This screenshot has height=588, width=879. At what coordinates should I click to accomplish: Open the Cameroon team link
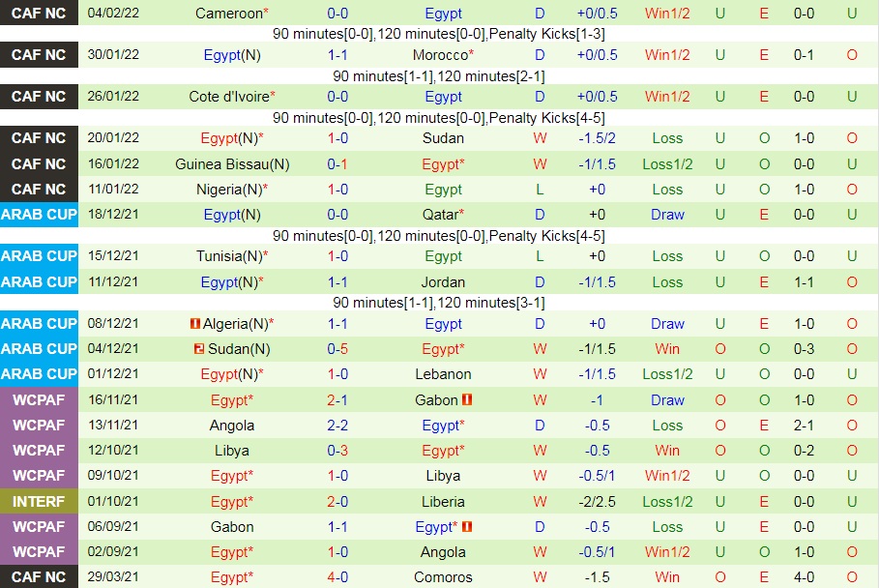click(x=229, y=14)
